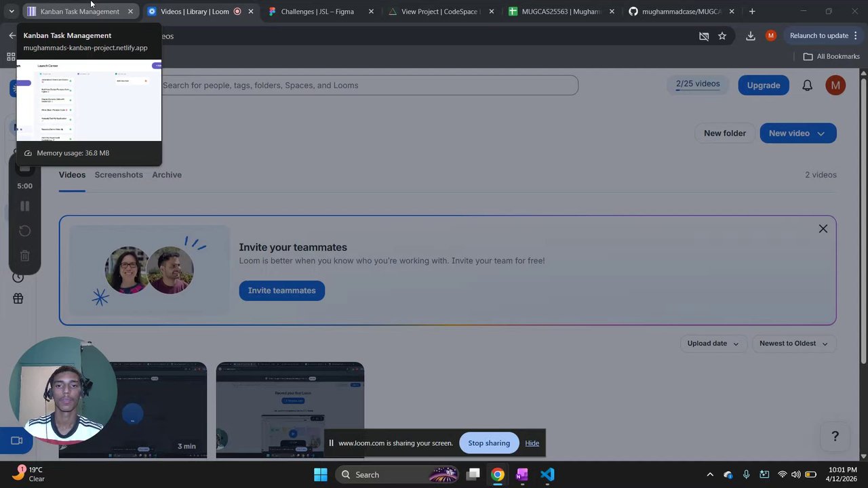868x488 pixels.
Task: Open the clock showing 10:01 PM
Action: coord(842,474)
